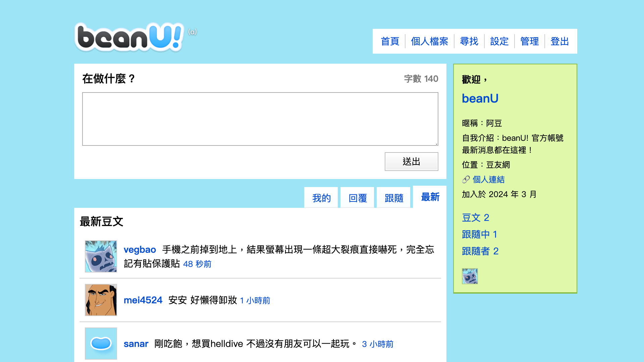Switch to the 回覆 tab

point(358,198)
